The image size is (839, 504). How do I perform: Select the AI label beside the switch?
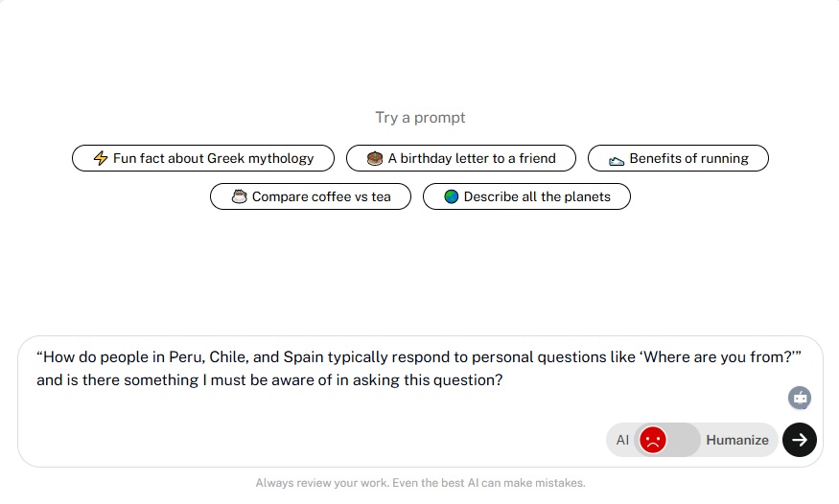(622, 440)
